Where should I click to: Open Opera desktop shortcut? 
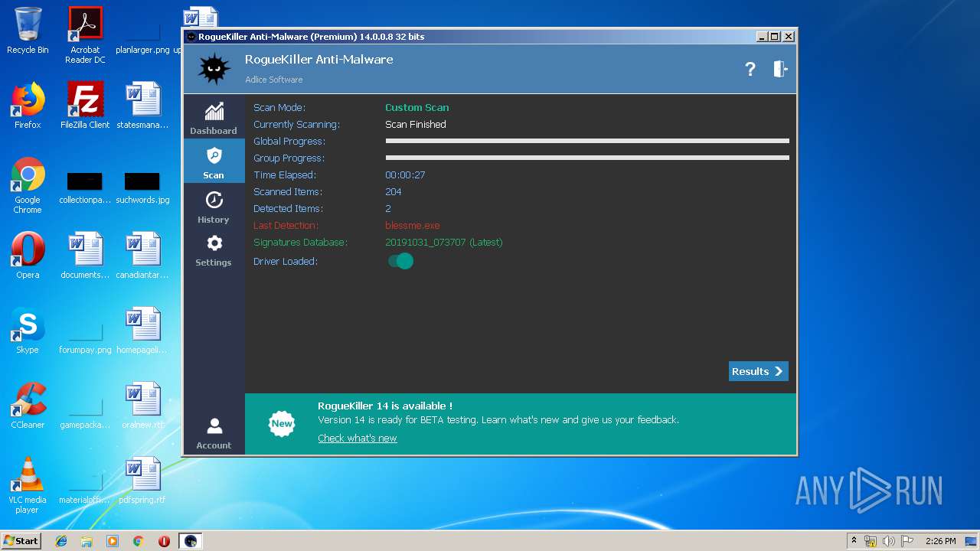28,256
